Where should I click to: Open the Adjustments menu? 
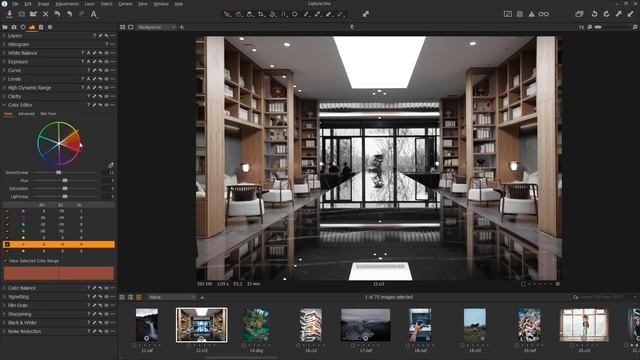[67, 4]
